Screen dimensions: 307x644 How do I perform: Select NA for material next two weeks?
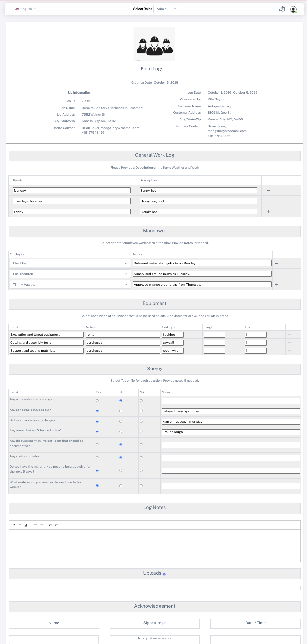point(141,486)
